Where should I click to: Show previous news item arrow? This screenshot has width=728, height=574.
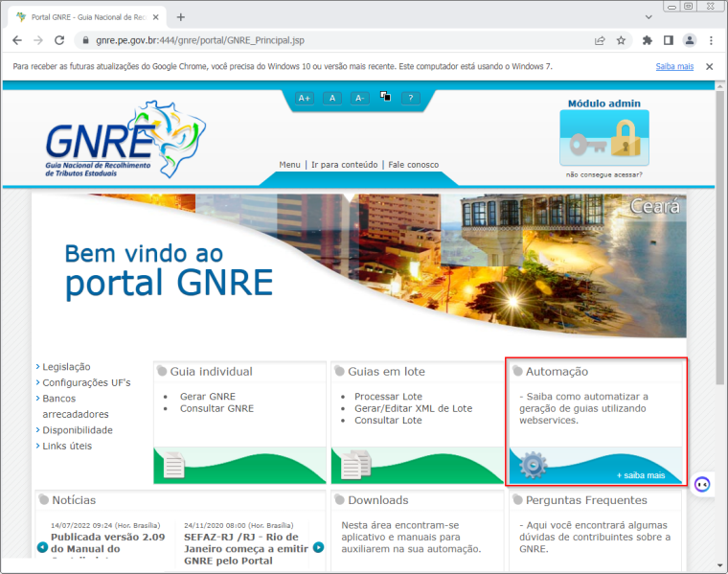click(42, 547)
